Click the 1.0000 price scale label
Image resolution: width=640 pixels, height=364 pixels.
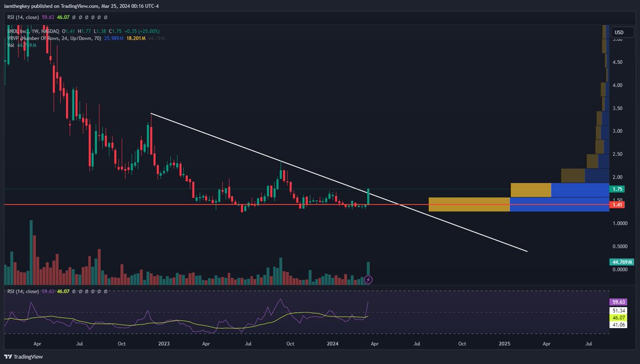coord(619,223)
